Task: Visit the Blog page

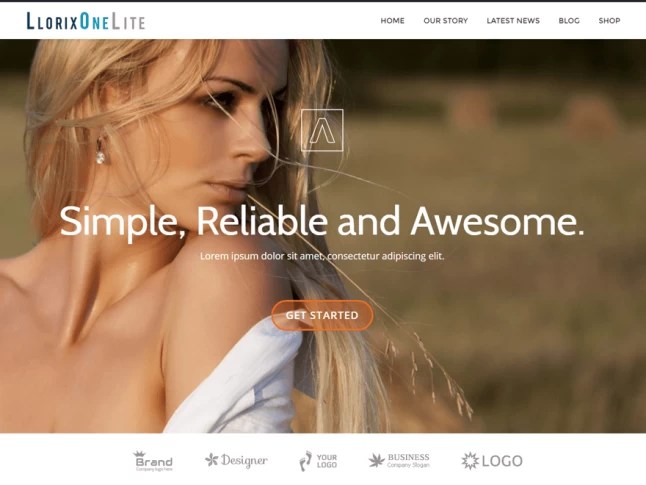Action: [x=569, y=21]
